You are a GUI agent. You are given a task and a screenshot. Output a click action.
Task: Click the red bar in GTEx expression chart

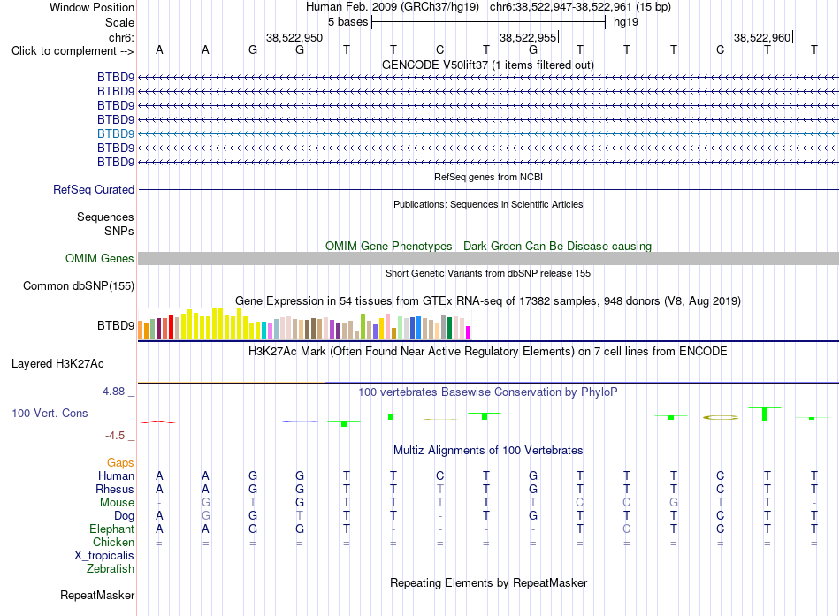(171, 327)
